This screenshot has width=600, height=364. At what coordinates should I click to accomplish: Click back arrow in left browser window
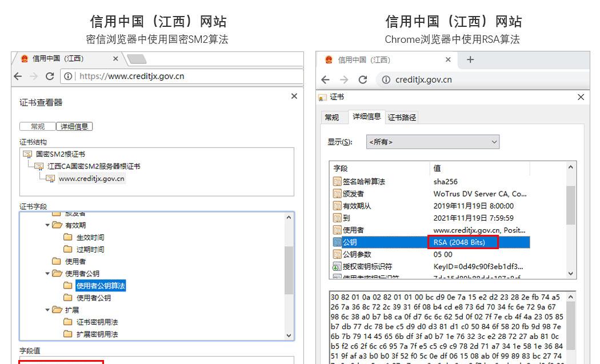(18, 76)
